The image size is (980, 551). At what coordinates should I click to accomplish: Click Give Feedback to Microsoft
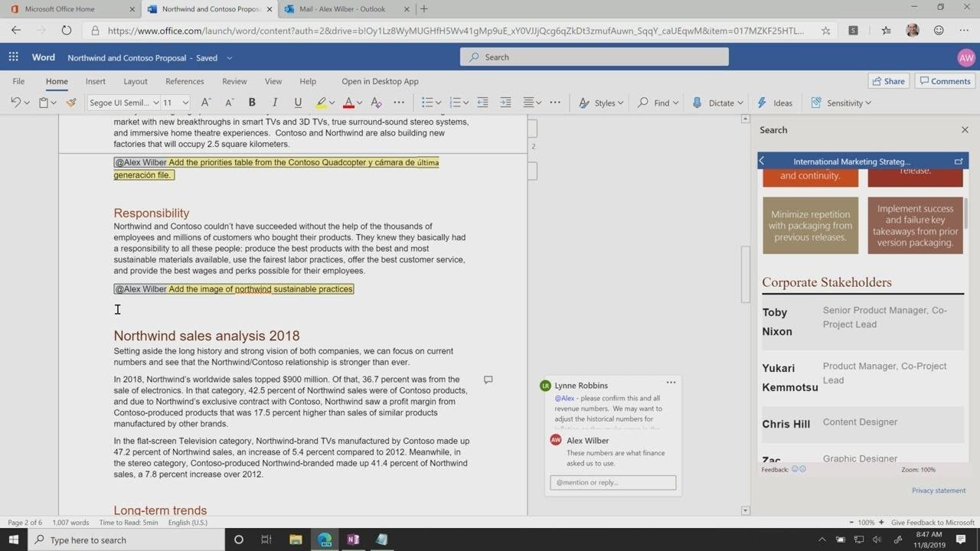(933, 523)
